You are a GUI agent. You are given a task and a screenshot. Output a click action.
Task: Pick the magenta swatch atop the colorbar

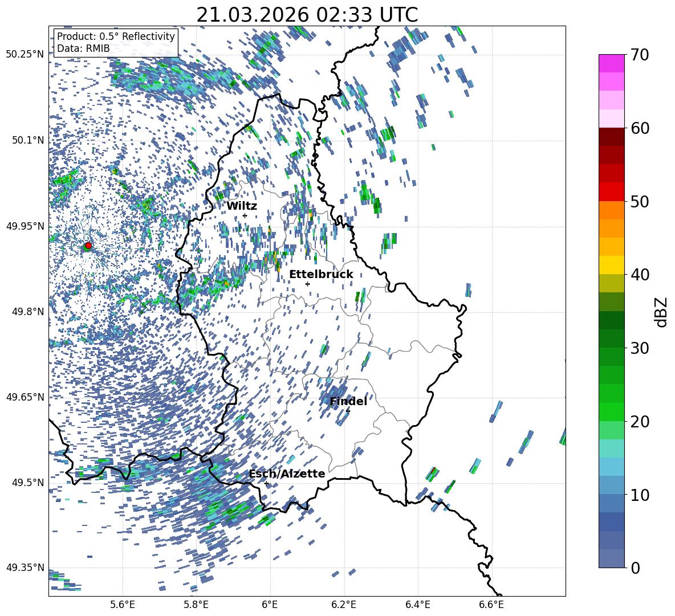click(x=612, y=63)
